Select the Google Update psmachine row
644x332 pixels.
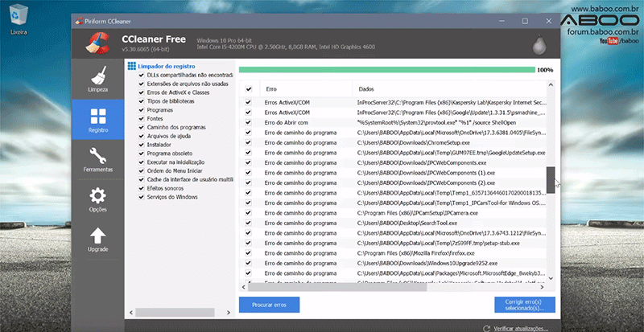coord(393,113)
